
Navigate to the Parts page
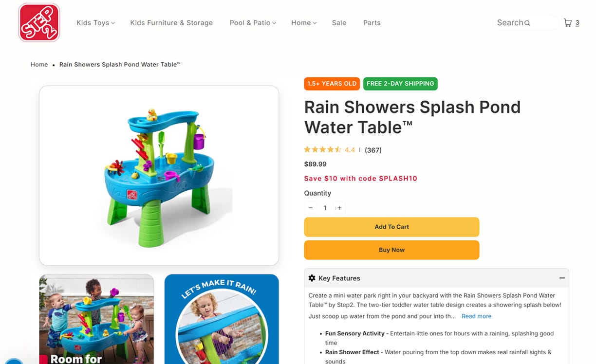pos(372,23)
